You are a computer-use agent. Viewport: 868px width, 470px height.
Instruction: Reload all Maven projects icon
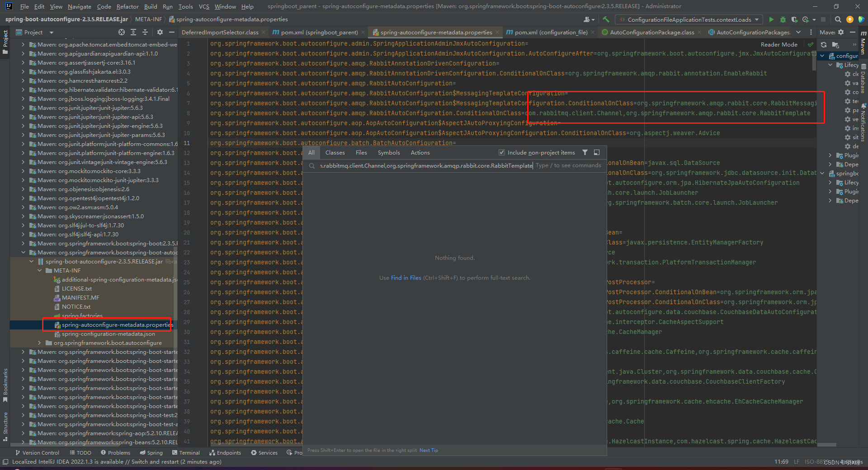824,44
